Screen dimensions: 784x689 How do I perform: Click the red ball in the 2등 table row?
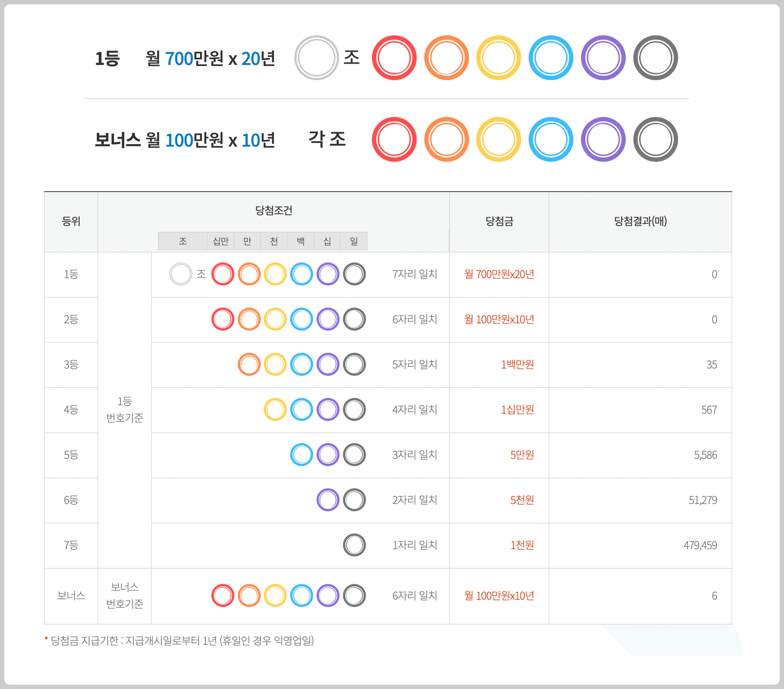click(223, 319)
